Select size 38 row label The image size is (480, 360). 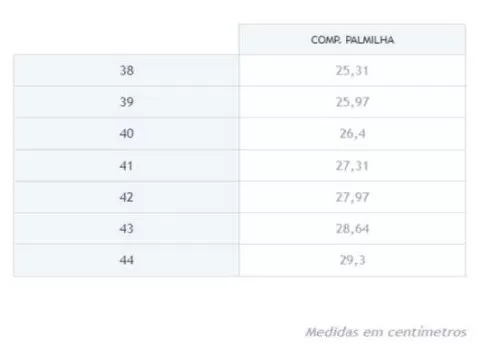click(127, 71)
